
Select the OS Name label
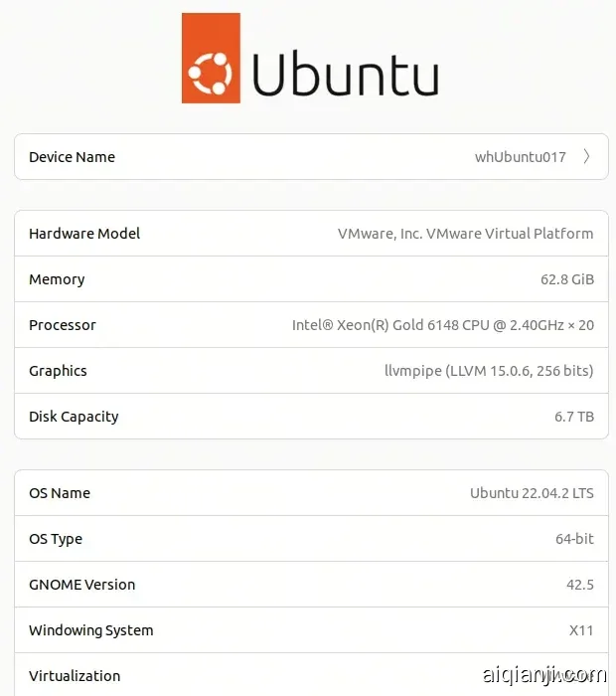point(60,493)
